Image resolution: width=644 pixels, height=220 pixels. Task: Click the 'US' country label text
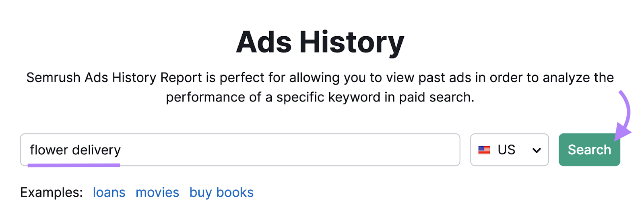(506, 150)
